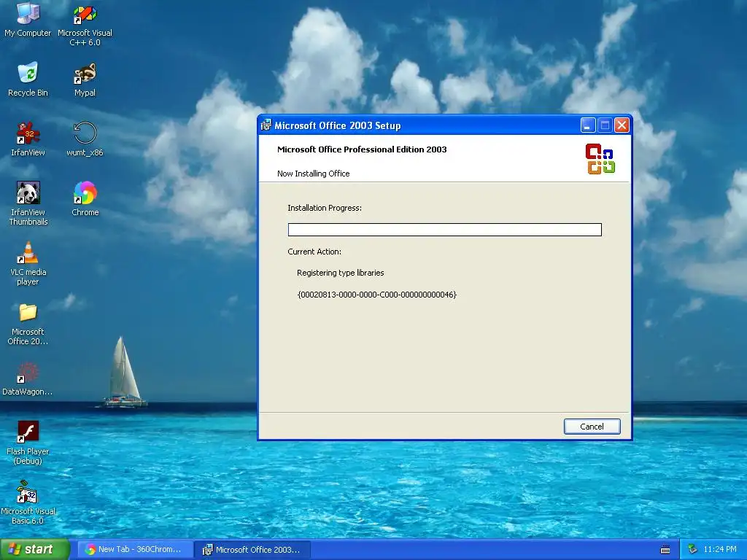Screen dimensions: 747x560
Task: Click the 11:24 PM system clock
Action: tap(720, 550)
